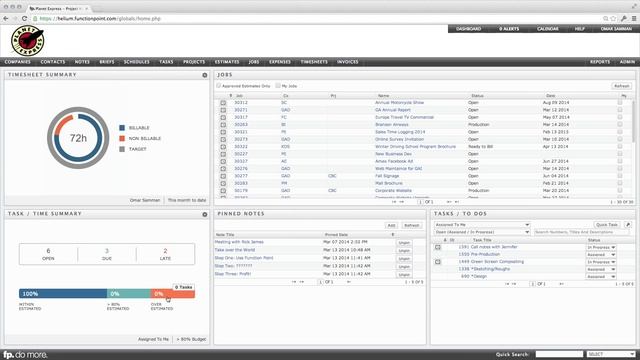640x360 pixels.
Task: Click the wrench icon beside Quick Task
Action: pyautogui.click(x=628, y=225)
